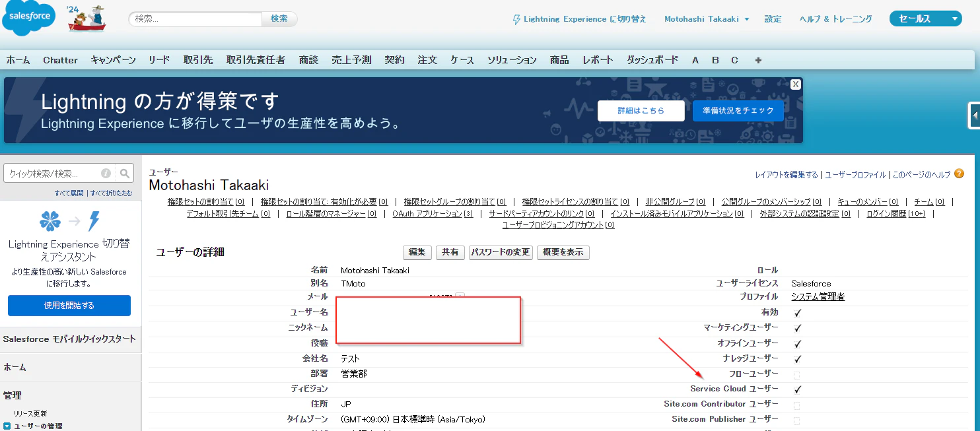This screenshot has height=431, width=980.
Task: Click the 編集 button
Action: (417, 252)
